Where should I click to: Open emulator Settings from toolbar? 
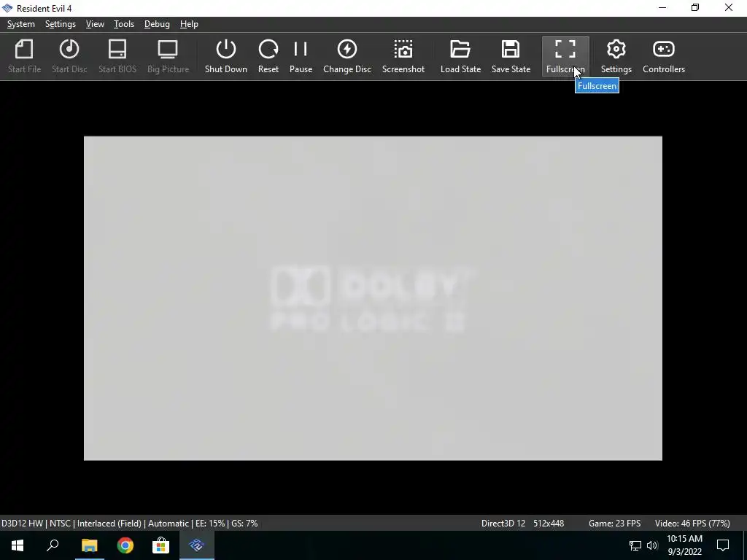pyautogui.click(x=616, y=56)
